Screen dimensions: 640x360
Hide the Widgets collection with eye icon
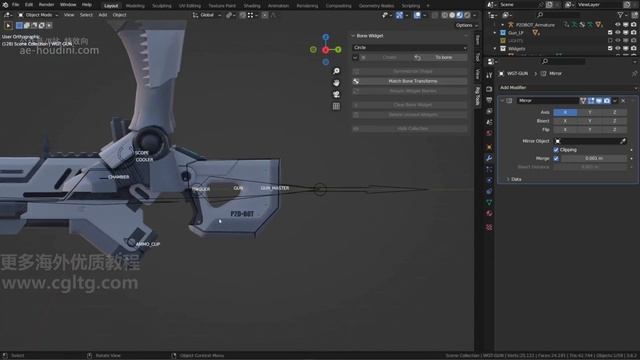point(618,49)
